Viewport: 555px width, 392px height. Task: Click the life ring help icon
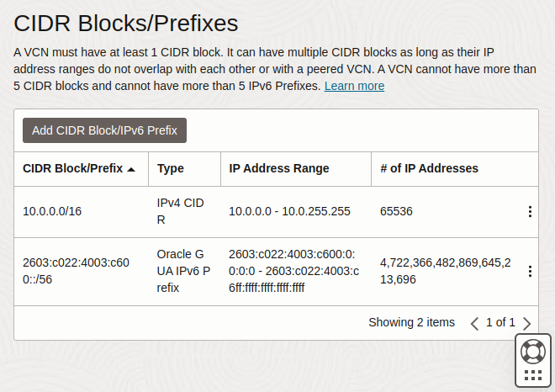[532, 352]
